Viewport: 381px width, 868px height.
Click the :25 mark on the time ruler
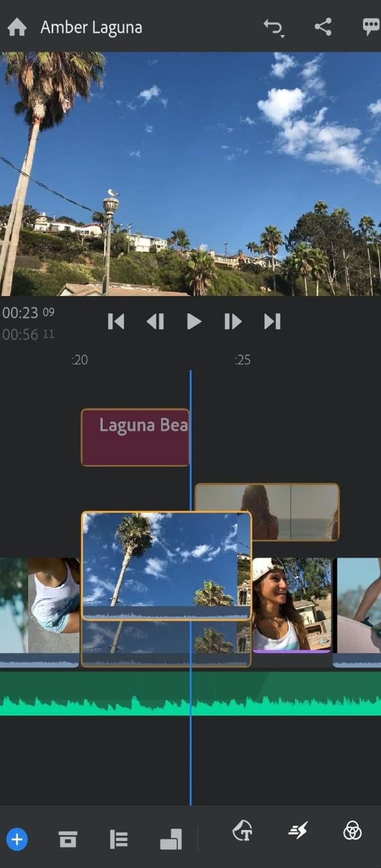[242, 360]
